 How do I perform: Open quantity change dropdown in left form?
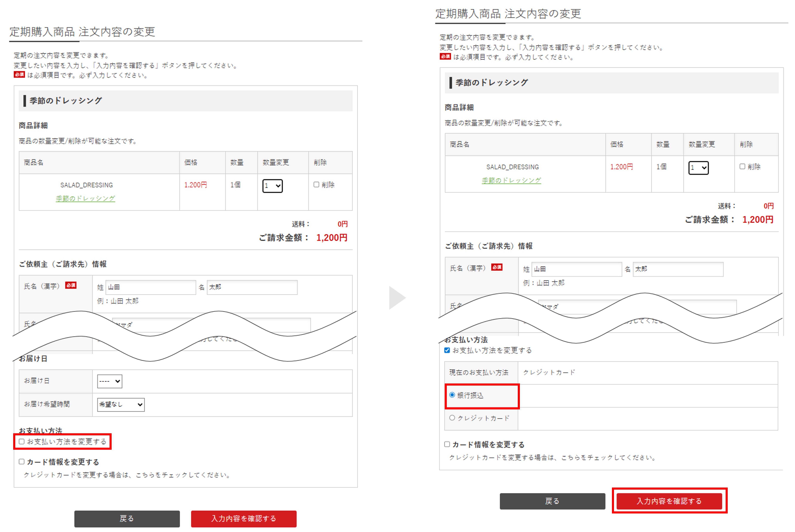click(272, 186)
